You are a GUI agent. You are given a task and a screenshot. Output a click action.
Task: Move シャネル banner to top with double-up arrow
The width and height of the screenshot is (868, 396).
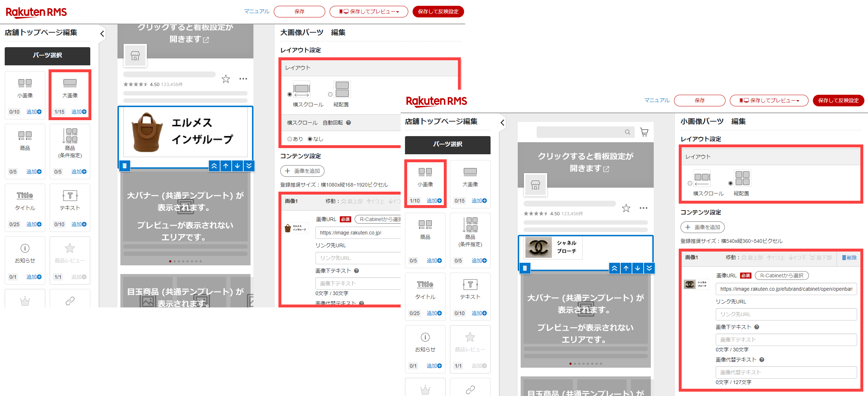[615, 268]
